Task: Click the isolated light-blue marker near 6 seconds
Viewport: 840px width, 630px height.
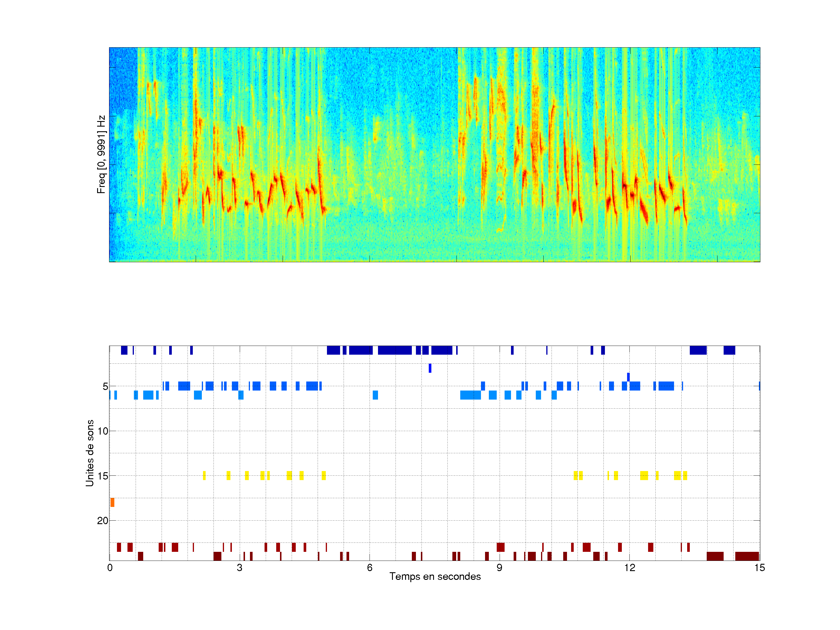Action: pos(375,395)
